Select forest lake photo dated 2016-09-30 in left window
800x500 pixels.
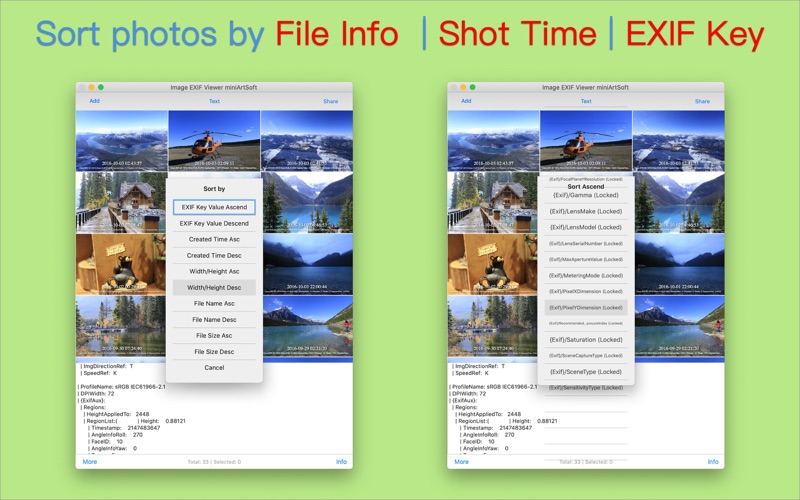120,326
